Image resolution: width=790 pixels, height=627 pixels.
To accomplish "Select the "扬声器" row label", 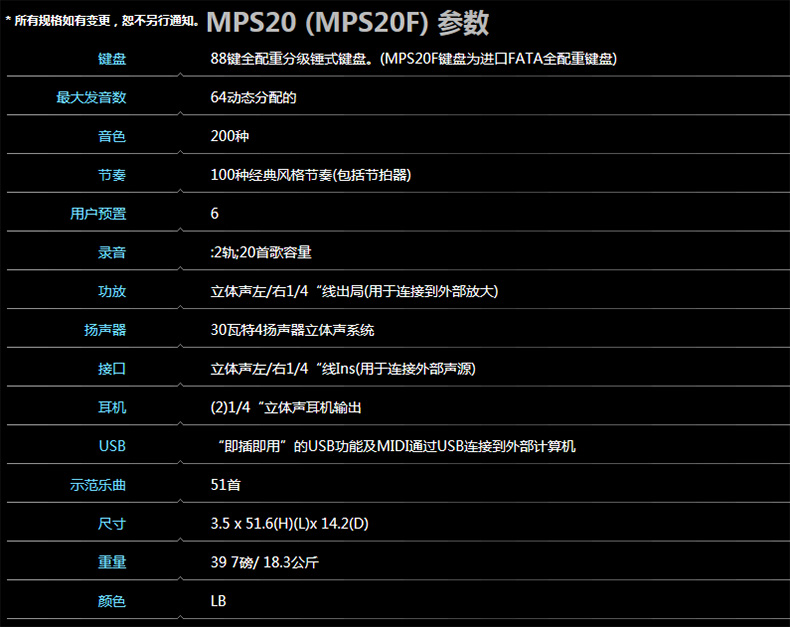I will (105, 330).
